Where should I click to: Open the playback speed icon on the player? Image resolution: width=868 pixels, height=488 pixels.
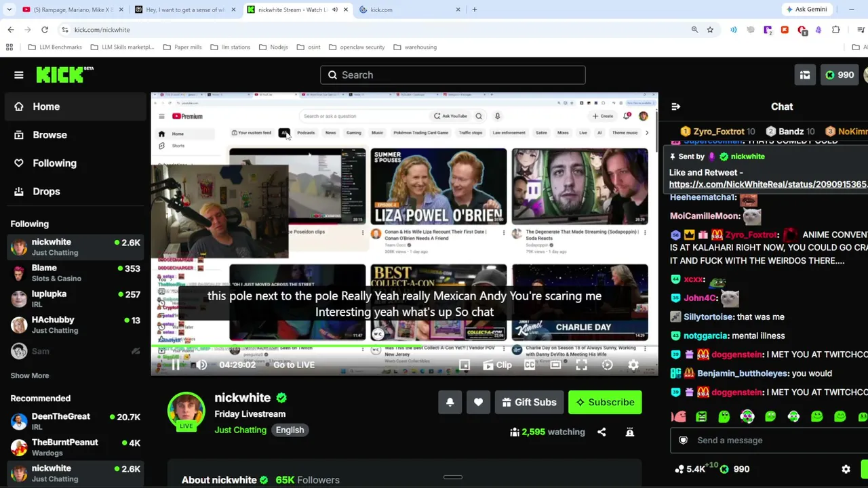(607, 365)
